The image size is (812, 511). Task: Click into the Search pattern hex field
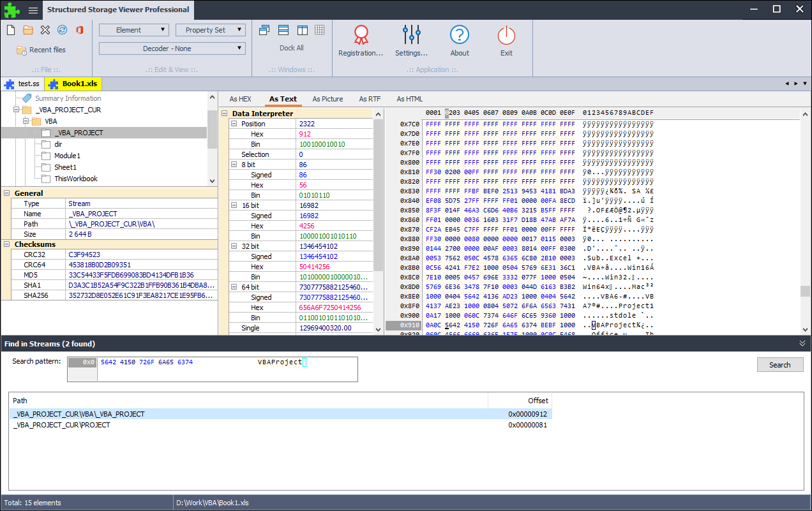point(213,369)
